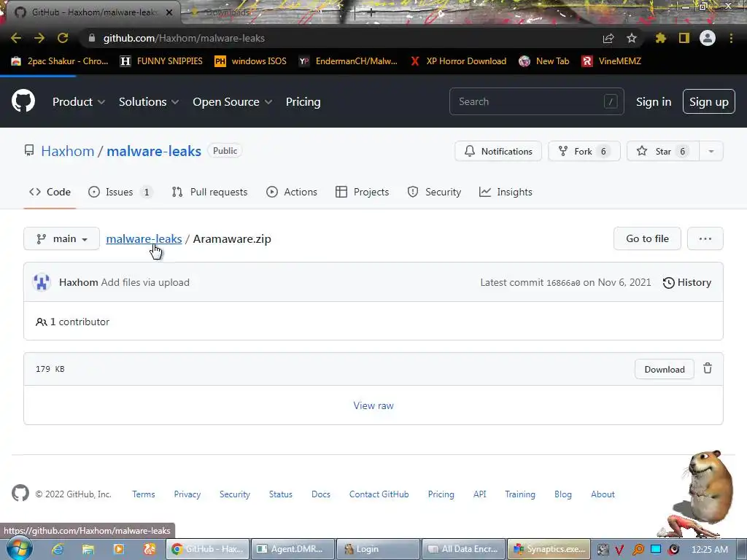Fork the repository
This screenshot has height=560, width=747.
[584, 152]
